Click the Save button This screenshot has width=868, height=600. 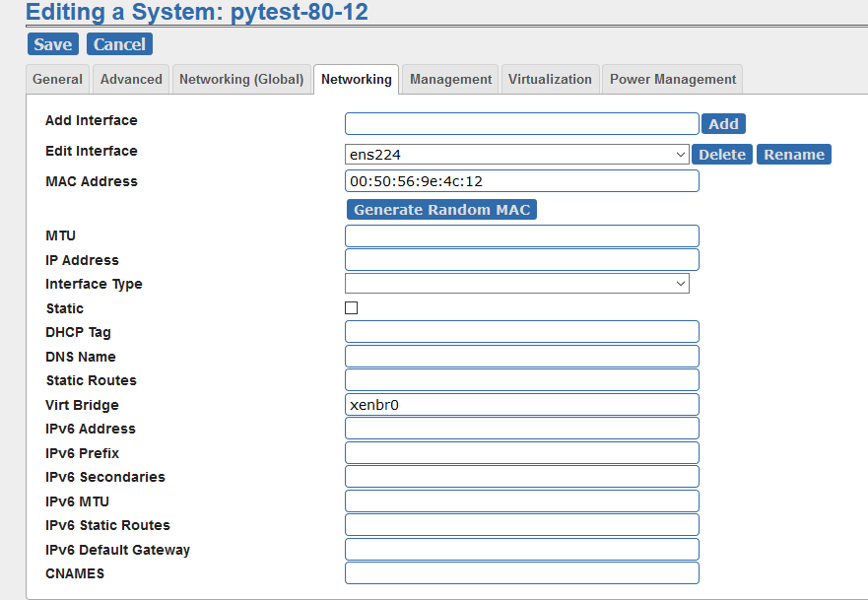[x=52, y=44]
